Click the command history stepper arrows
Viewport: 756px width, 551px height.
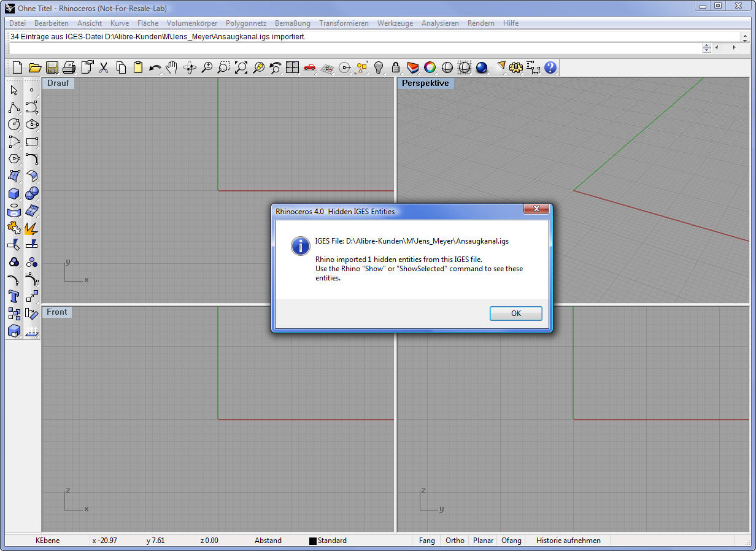coord(706,48)
